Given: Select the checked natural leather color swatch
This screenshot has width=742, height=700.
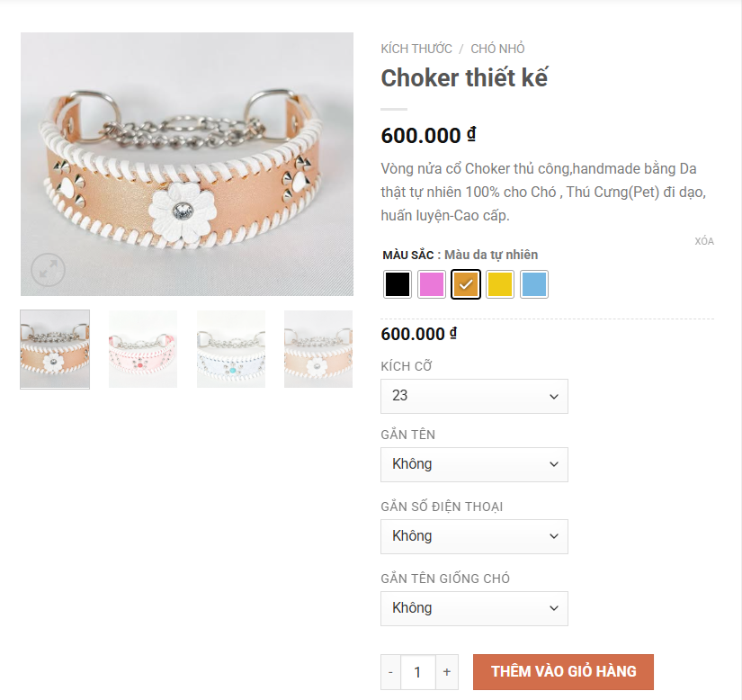Looking at the screenshot, I should point(466,284).
